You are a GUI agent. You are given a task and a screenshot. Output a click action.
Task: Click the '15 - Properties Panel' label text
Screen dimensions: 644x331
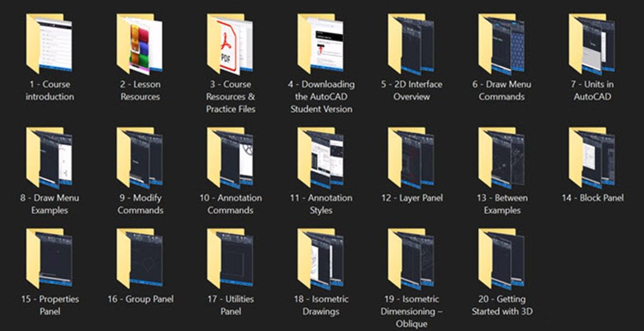pyautogui.click(x=49, y=305)
